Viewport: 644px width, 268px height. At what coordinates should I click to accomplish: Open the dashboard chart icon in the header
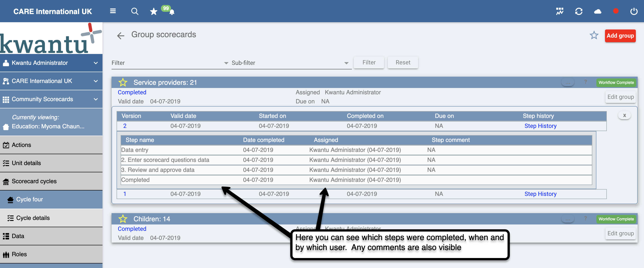pyautogui.click(x=559, y=11)
